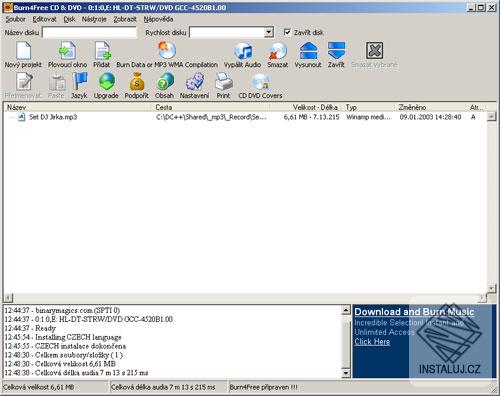
Task: Click the 6,61 MB - 7.13.215 size cell
Action: tap(311, 117)
